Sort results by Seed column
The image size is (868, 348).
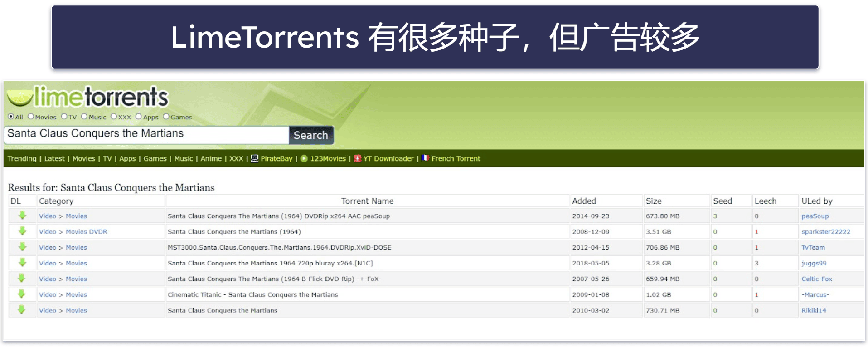(722, 201)
